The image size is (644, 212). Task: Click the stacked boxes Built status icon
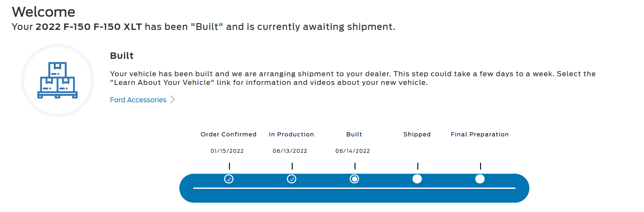coord(58,80)
